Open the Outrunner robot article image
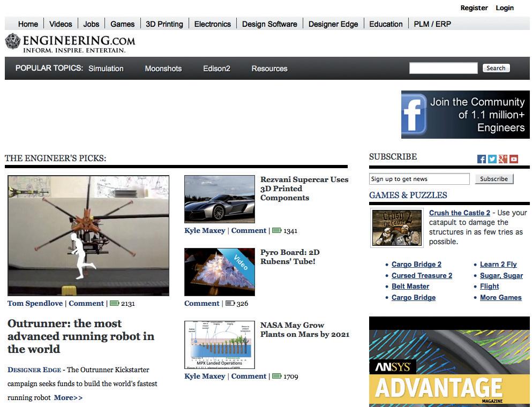Viewport: 532px width, 407px height. tap(88, 236)
